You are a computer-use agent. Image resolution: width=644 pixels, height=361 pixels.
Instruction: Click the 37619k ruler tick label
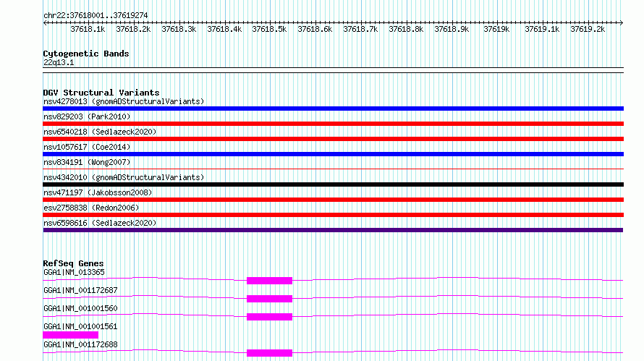(x=496, y=29)
